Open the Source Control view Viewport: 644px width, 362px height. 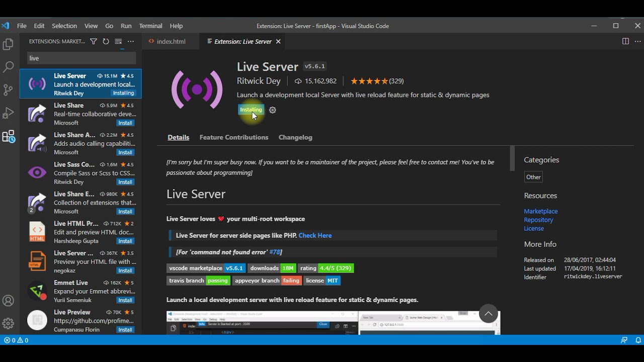[x=8, y=90]
